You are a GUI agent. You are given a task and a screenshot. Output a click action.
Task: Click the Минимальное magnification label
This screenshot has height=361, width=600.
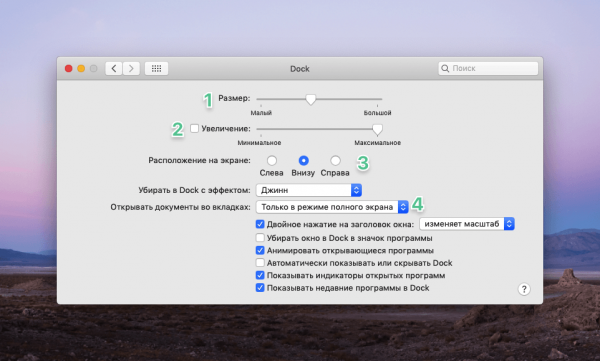259,143
